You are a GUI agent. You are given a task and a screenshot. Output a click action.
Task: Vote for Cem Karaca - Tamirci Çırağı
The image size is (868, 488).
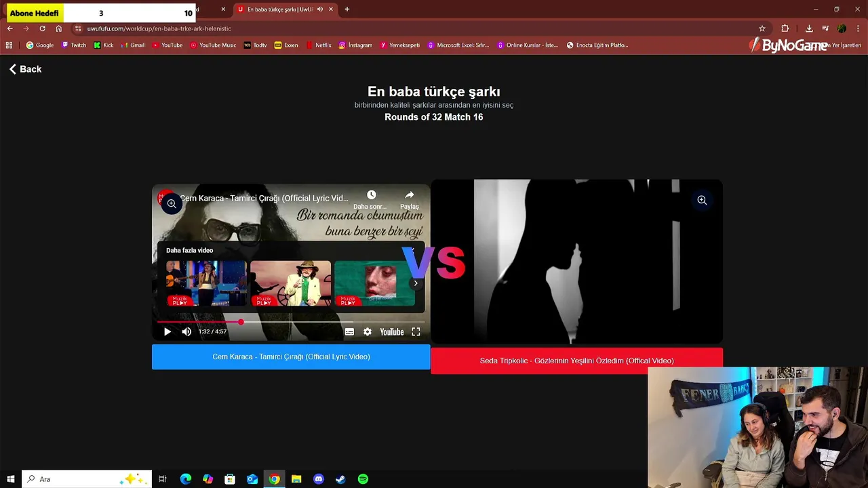coord(291,357)
